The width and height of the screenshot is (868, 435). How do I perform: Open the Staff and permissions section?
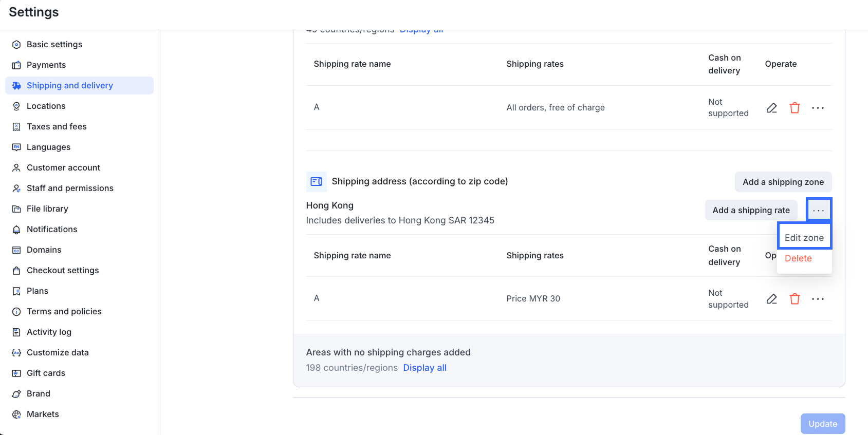(x=70, y=188)
